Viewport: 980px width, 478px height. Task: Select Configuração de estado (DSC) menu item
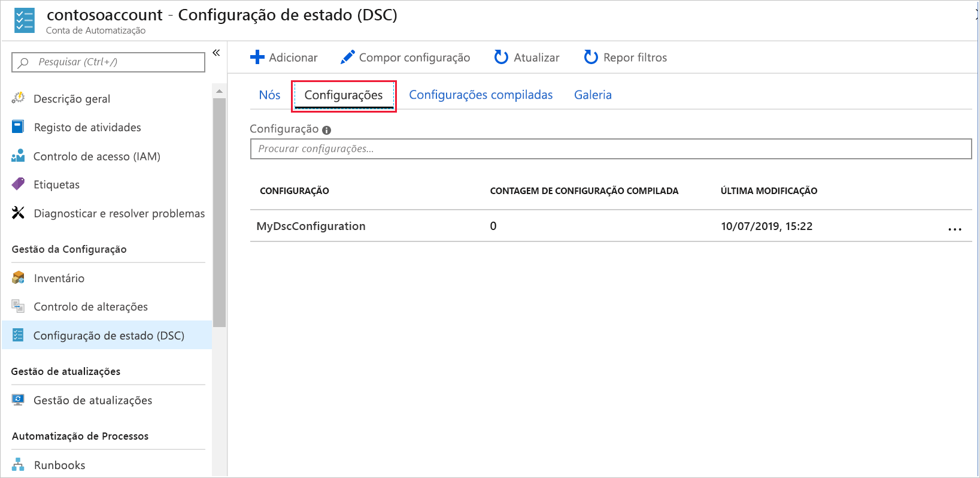click(108, 335)
